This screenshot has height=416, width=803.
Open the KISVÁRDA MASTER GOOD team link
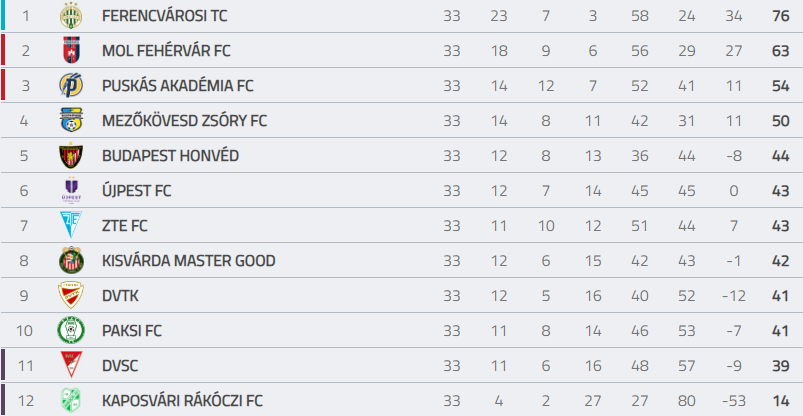188,261
